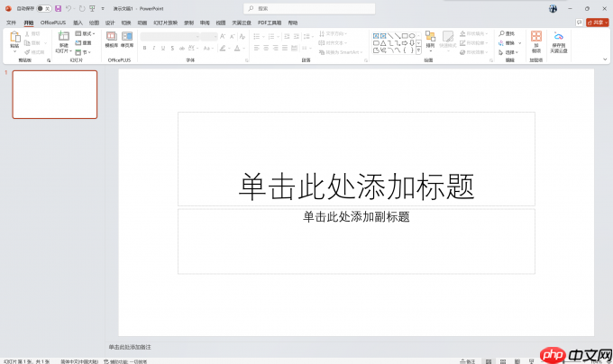Click the Convert to SmartArt button
Viewport: 613px width, 364px height.
pos(341,52)
